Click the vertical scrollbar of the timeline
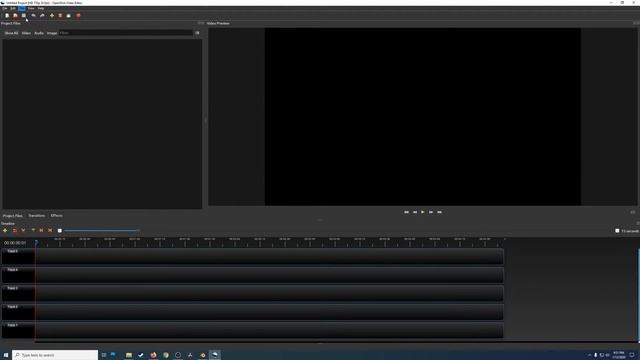 coord(638,294)
